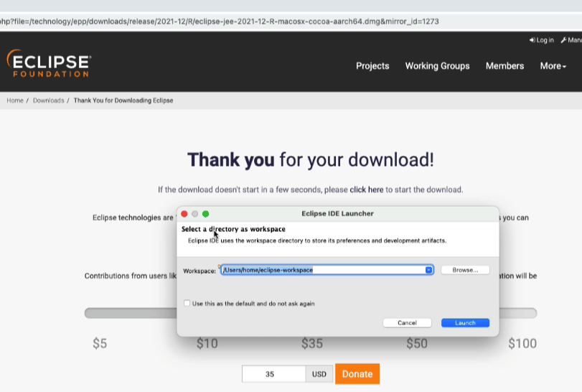Click the Log in link

click(542, 40)
